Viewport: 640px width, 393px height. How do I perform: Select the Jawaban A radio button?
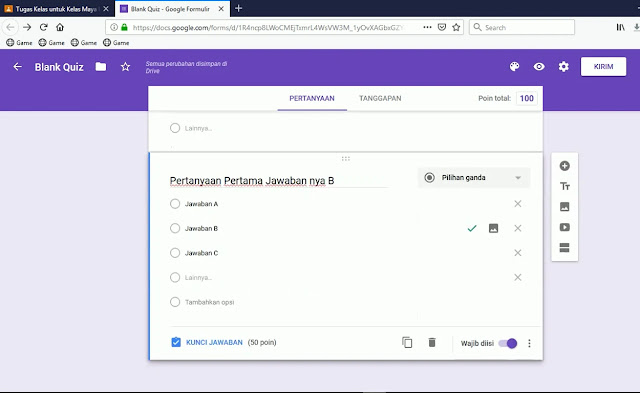(x=175, y=204)
